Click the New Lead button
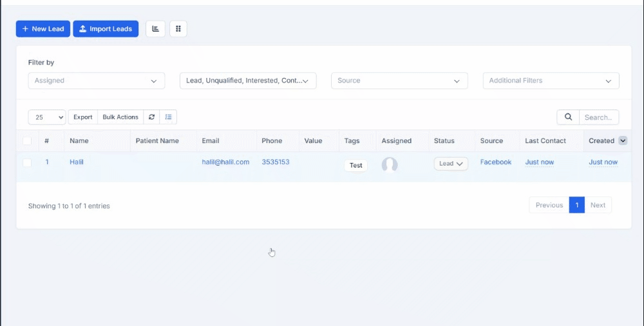This screenshot has width=644, height=326. 43,29
